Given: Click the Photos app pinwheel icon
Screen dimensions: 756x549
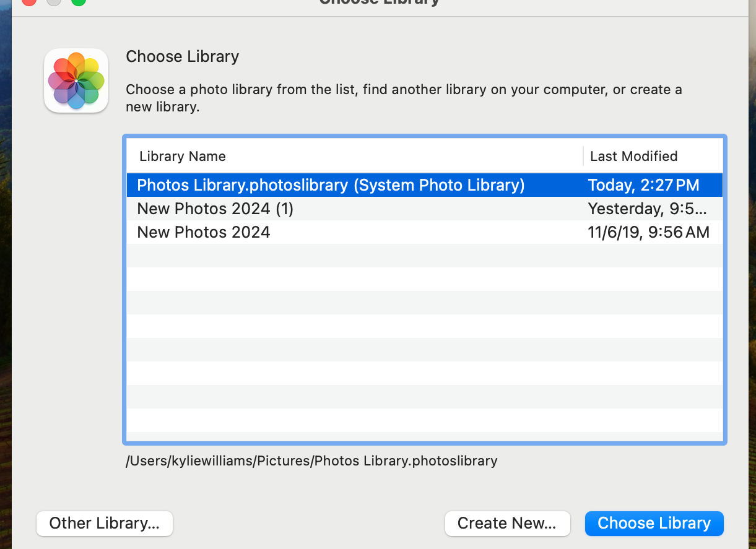Looking at the screenshot, I should (76, 81).
